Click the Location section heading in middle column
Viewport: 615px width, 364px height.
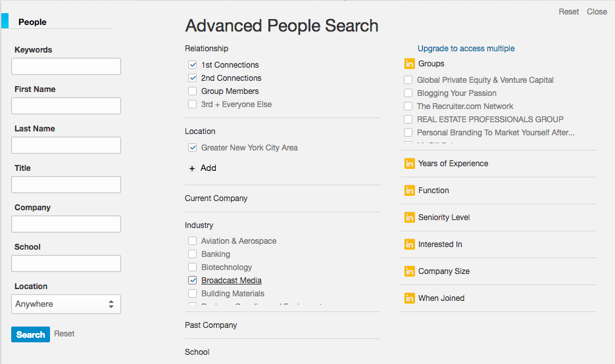pyautogui.click(x=200, y=131)
